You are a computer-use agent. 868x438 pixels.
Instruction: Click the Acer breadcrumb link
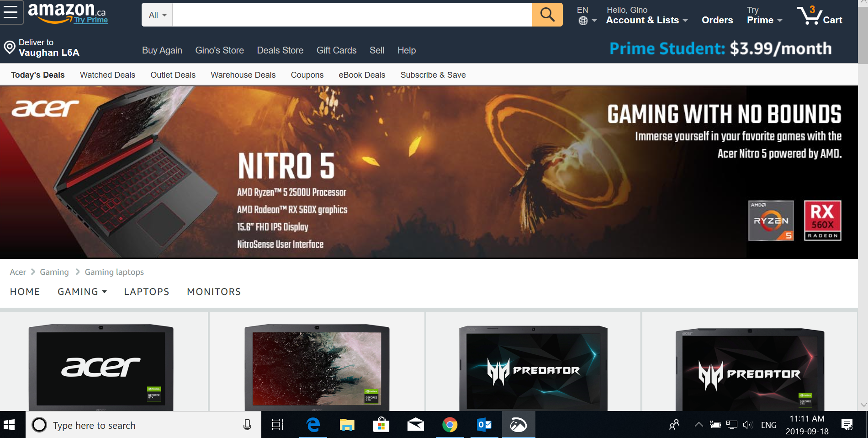tap(18, 272)
